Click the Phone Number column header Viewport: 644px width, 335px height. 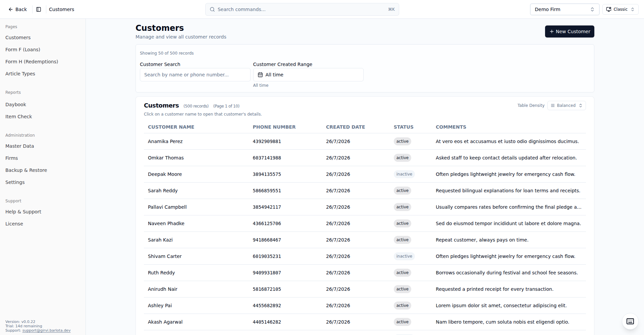click(x=274, y=127)
